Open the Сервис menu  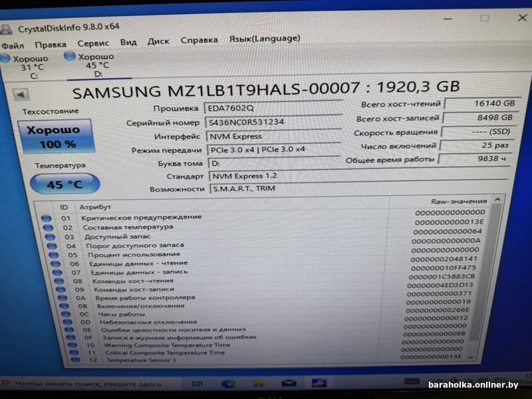pos(93,43)
